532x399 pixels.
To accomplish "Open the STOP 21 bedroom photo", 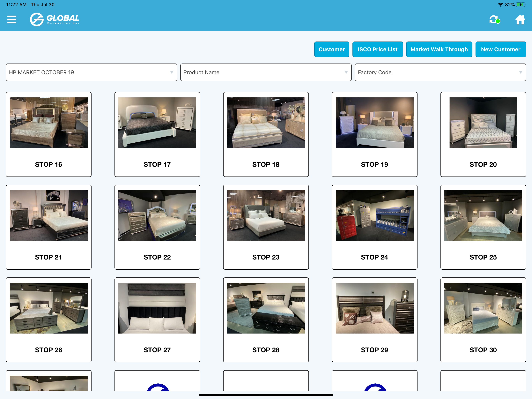I will coord(48,215).
